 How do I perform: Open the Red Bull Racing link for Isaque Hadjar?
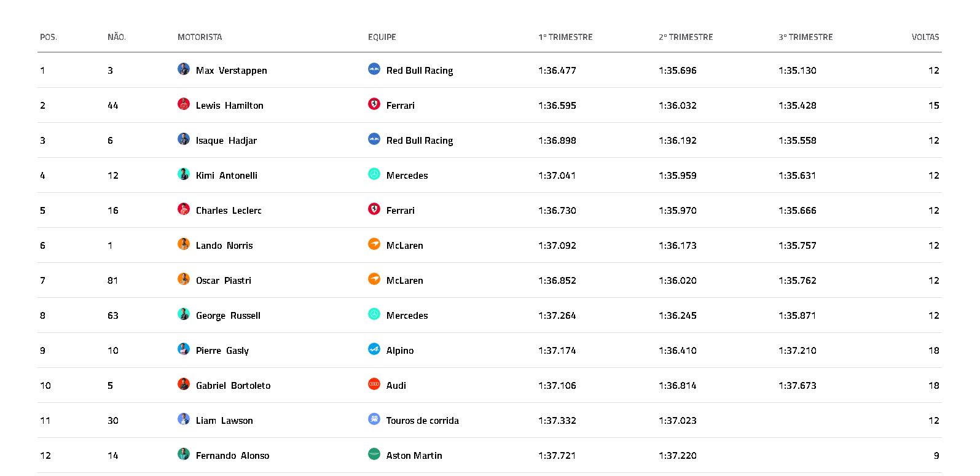click(x=420, y=141)
